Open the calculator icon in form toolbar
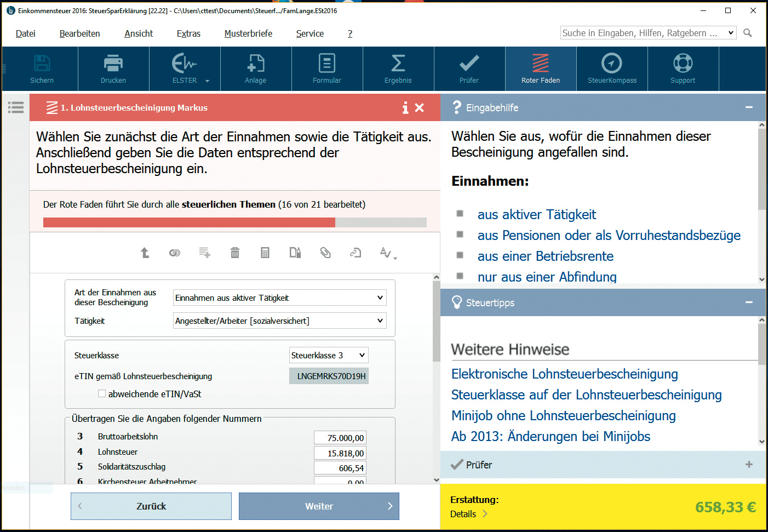 point(265,253)
